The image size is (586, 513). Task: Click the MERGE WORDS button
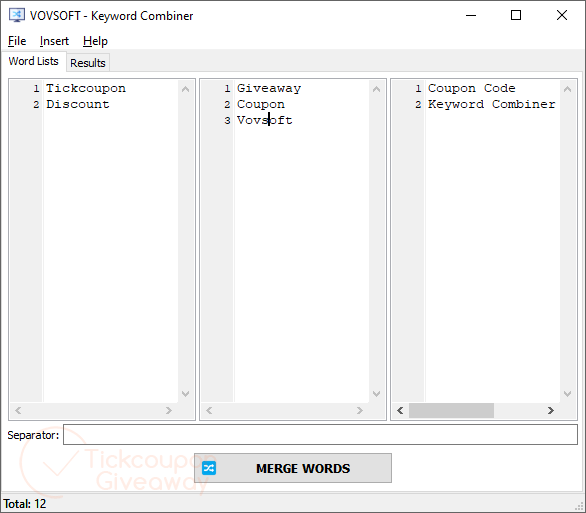[293, 468]
